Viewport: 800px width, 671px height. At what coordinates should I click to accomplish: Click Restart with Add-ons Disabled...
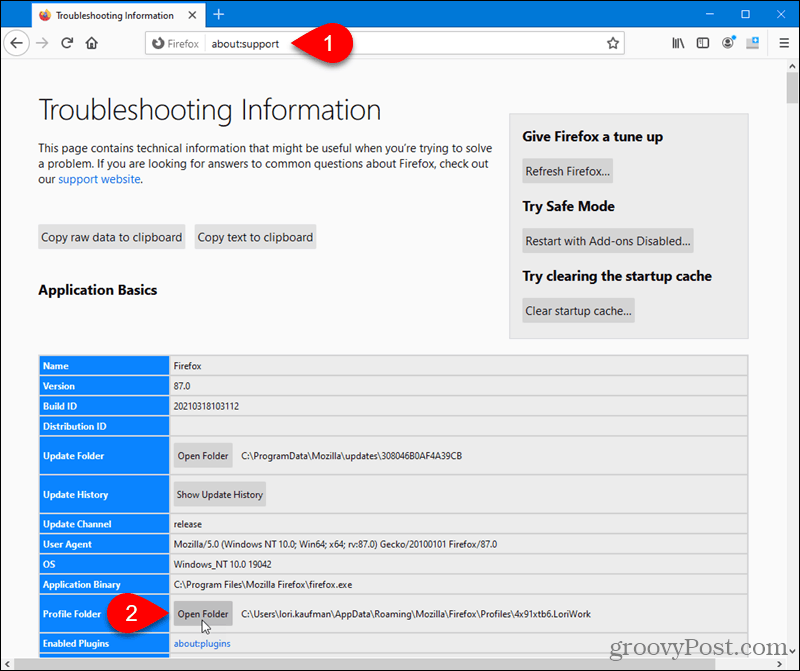coord(608,241)
